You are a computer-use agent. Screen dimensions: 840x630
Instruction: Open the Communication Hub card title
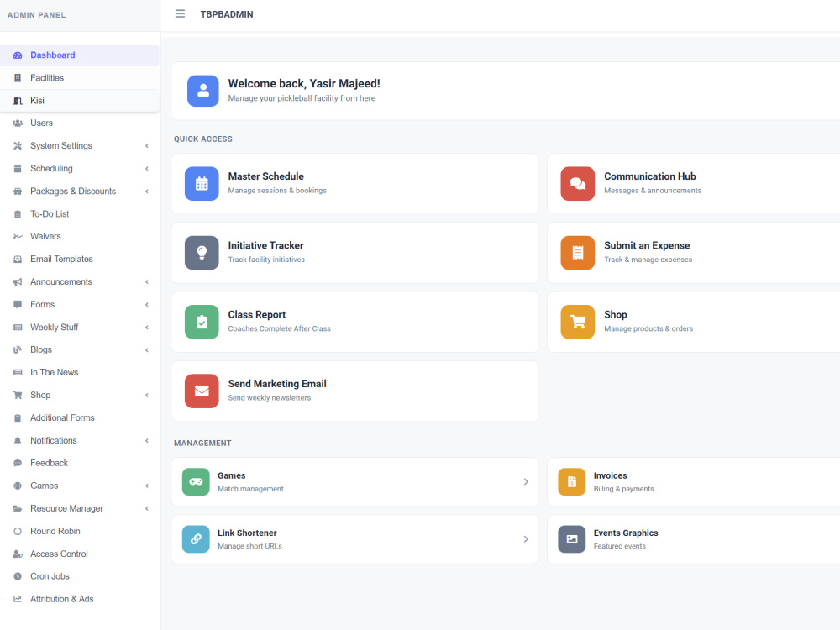point(650,176)
